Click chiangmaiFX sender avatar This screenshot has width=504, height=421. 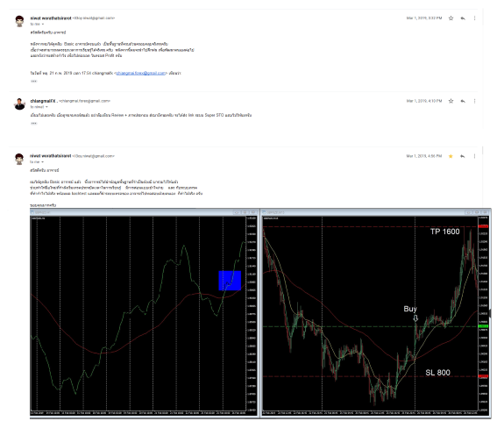click(x=19, y=103)
